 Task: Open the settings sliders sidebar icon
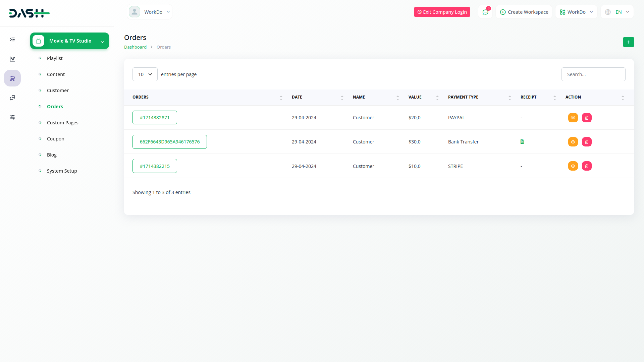pyautogui.click(x=12, y=117)
